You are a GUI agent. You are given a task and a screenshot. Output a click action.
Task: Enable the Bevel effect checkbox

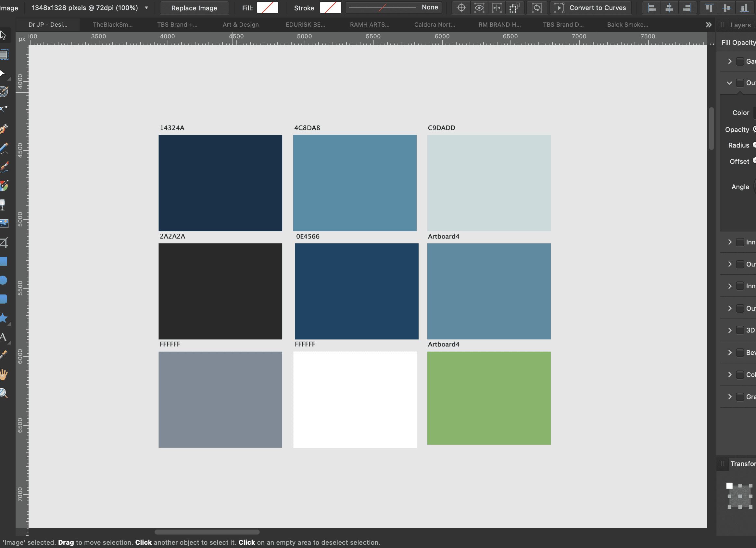pos(740,353)
